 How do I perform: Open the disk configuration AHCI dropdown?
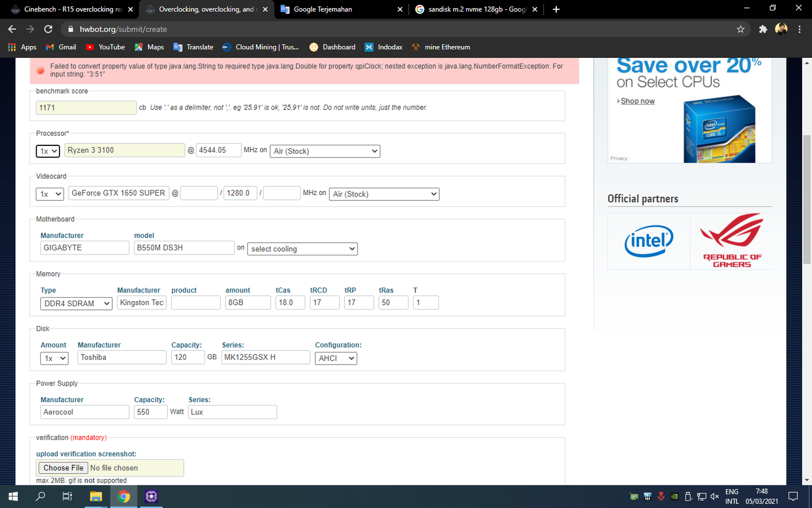[x=336, y=358]
